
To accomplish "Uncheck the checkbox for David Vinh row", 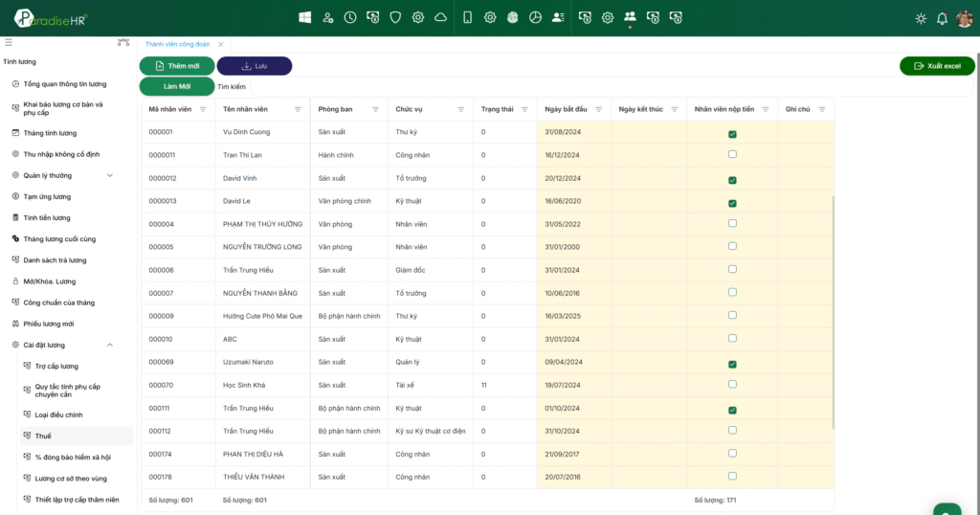I will (x=732, y=180).
